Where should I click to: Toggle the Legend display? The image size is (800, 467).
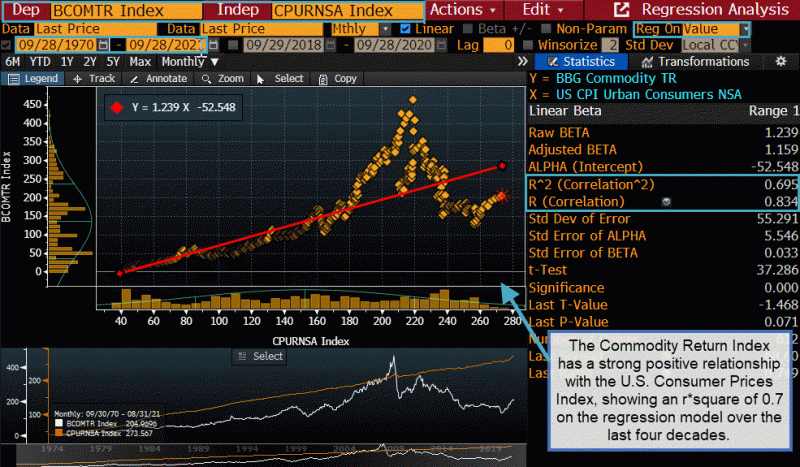pos(33,79)
